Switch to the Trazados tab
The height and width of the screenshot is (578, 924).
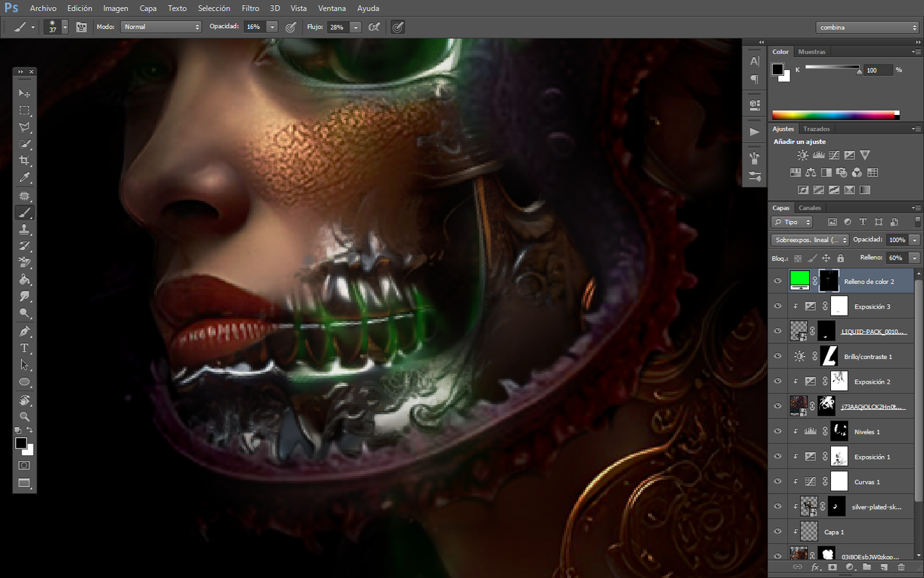[816, 129]
